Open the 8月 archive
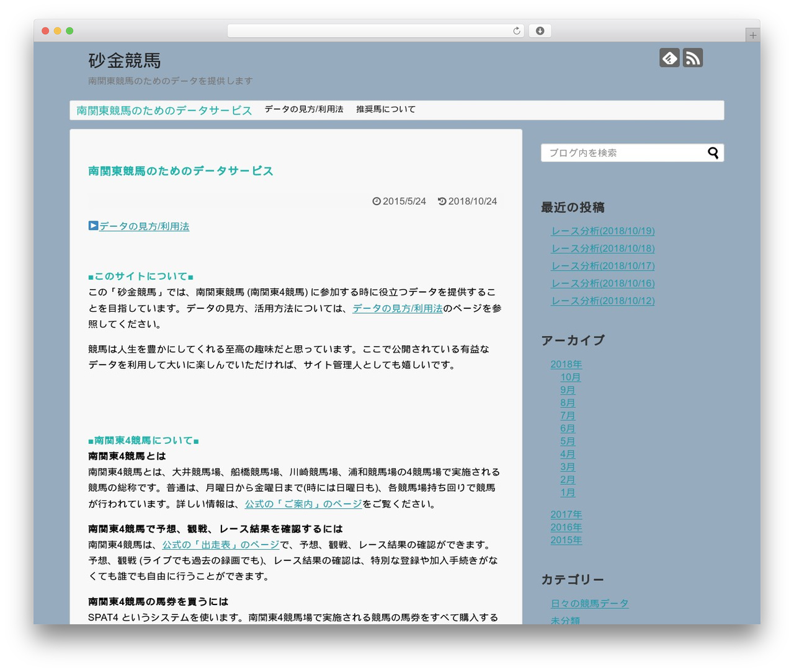This screenshot has height=672, width=794. click(568, 403)
